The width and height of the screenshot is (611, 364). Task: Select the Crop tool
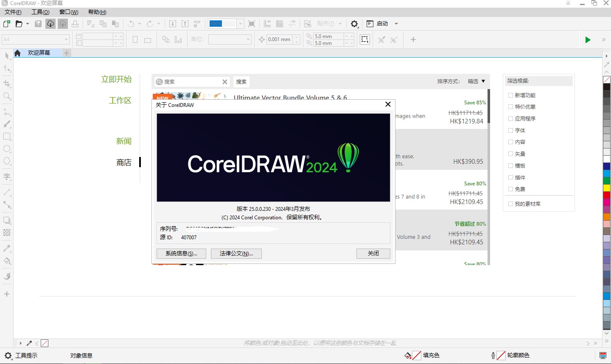(x=7, y=84)
